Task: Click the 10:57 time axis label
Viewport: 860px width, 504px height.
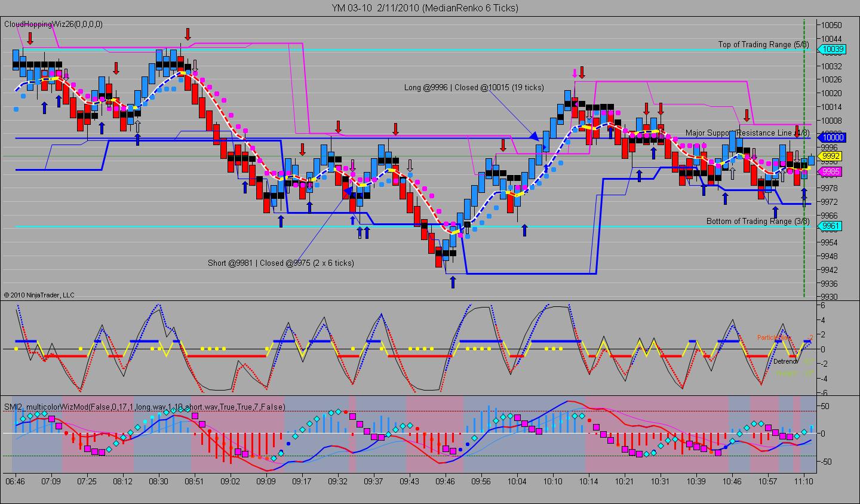Action: pos(767,481)
